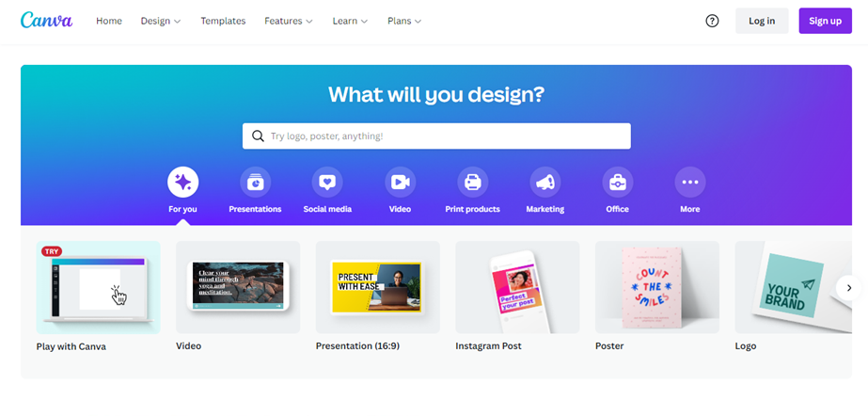This screenshot has height=416, width=868.
Task: Show next design types with carousel arrow
Action: pos(848,287)
